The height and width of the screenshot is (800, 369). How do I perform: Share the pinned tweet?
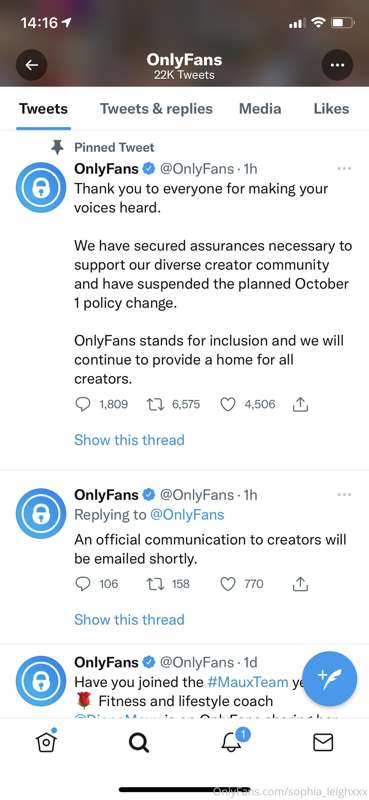click(x=301, y=405)
